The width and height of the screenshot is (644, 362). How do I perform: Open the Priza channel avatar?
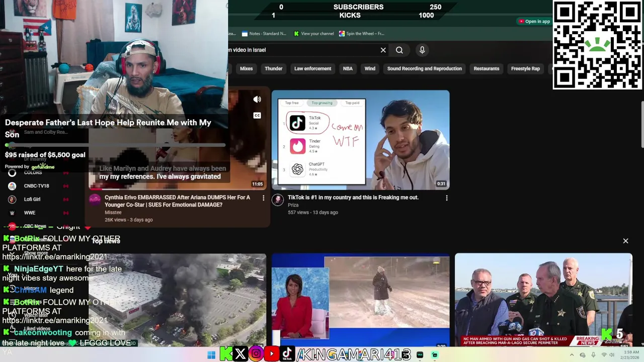click(x=278, y=200)
